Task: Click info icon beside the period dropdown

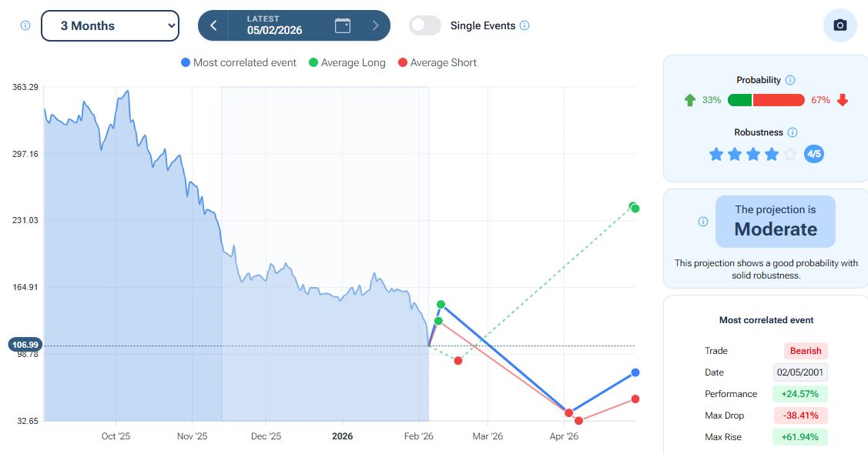Action: pos(25,25)
